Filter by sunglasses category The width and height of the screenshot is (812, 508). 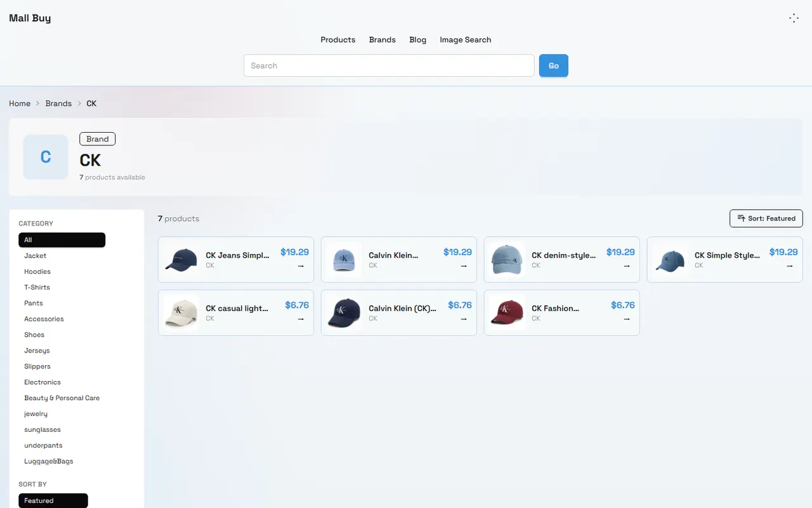[43, 431]
